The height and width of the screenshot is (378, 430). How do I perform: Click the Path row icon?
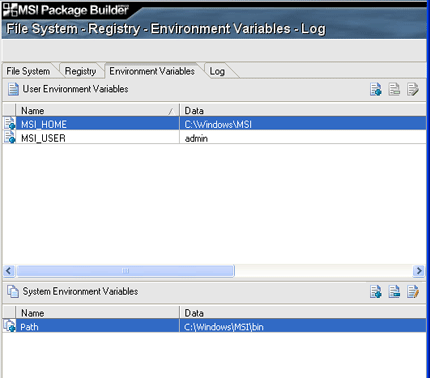click(10, 326)
